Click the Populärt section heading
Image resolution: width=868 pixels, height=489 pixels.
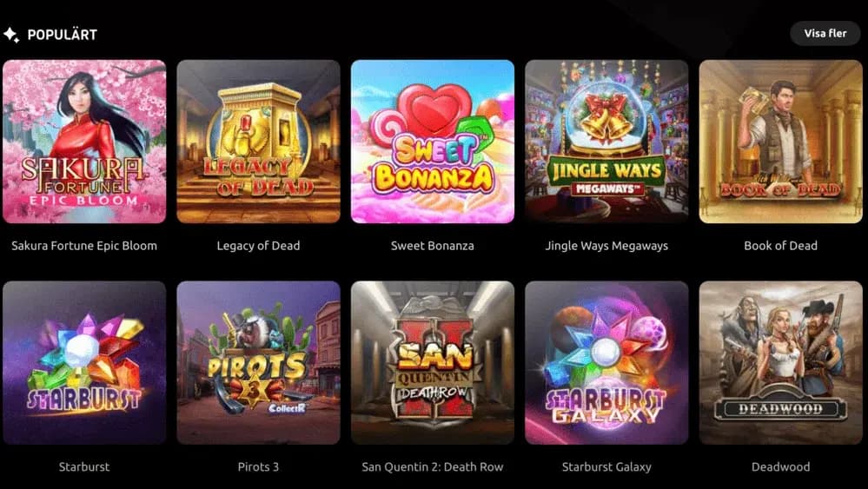[x=62, y=35]
